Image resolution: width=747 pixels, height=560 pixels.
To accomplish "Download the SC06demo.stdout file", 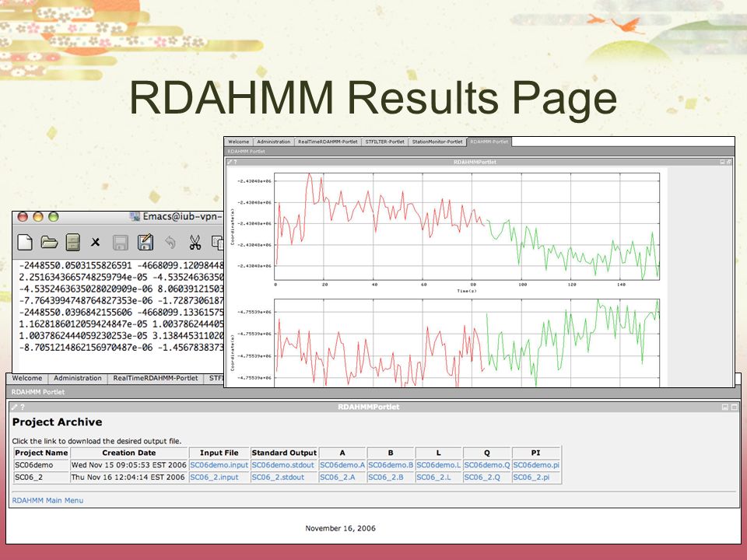I will [283, 465].
